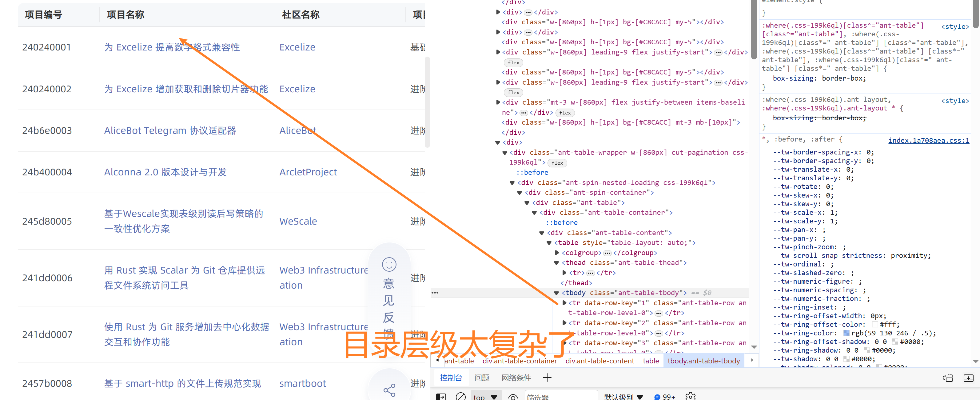Click the box-sizing: border-box declaration
This screenshot has width=980, height=400.
(819, 78)
